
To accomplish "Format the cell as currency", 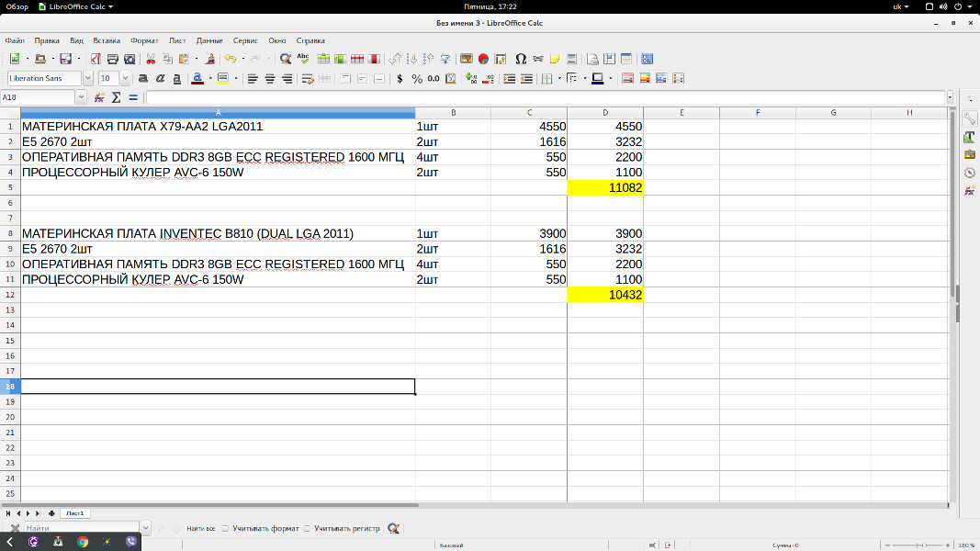I will pos(400,78).
